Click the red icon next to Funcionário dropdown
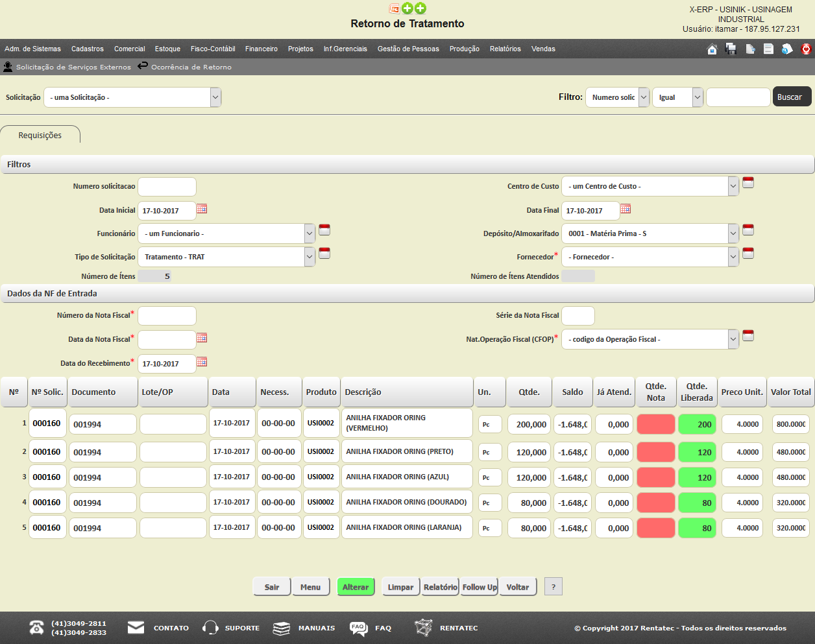This screenshot has height=644, width=815. coord(324,230)
